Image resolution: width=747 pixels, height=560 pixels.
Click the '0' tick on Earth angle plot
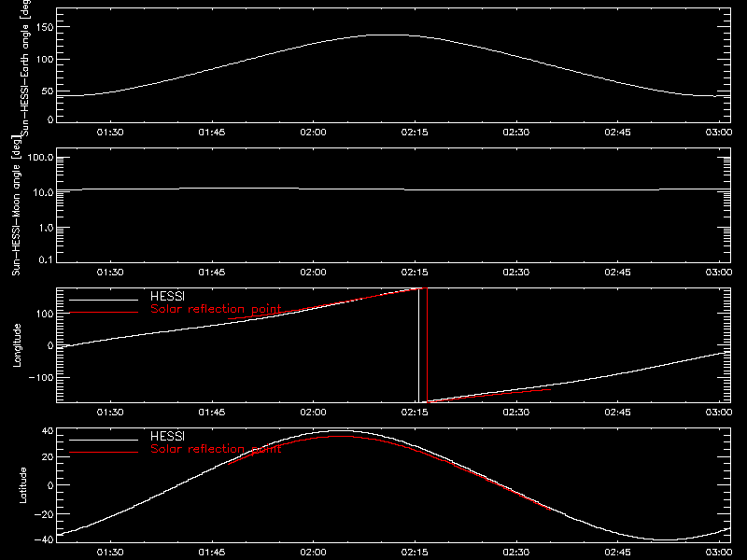click(x=50, y=119)
